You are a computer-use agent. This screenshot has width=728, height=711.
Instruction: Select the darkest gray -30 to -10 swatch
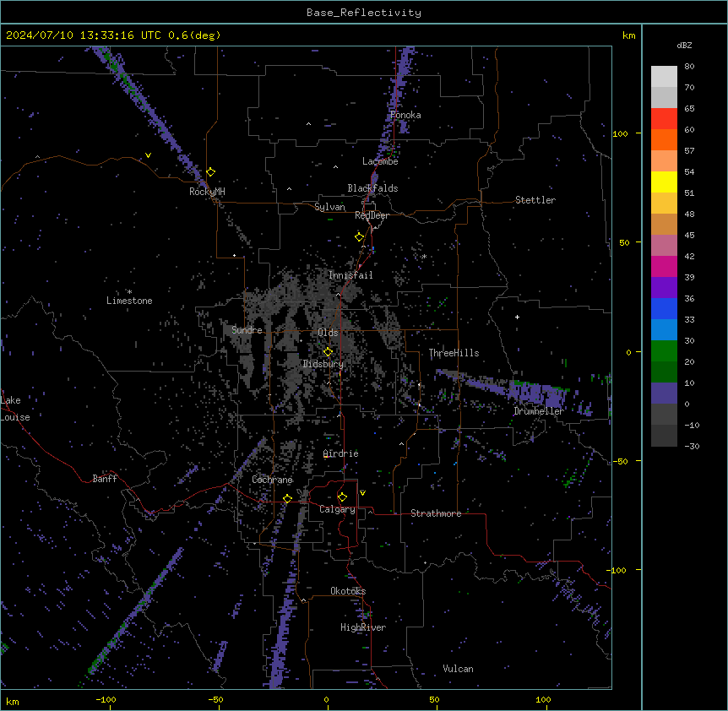pyautogui.click(x=664, y=436)
